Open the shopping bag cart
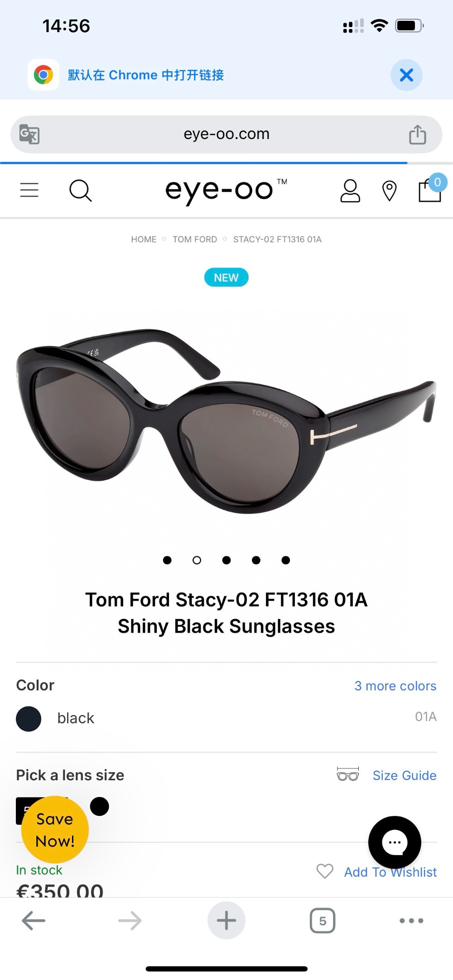453x980 pixels. pos(430,190)
